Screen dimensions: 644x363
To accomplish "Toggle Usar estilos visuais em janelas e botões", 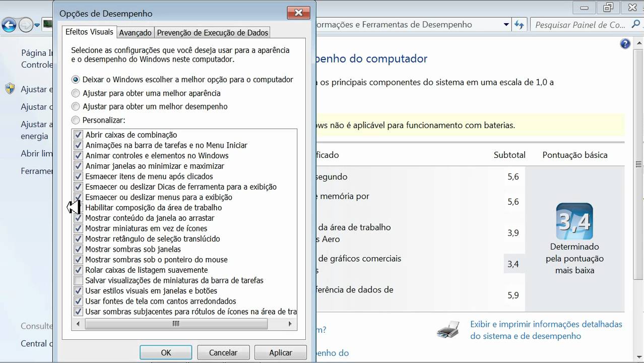I will pyautogui.click(x=78, y=291).
